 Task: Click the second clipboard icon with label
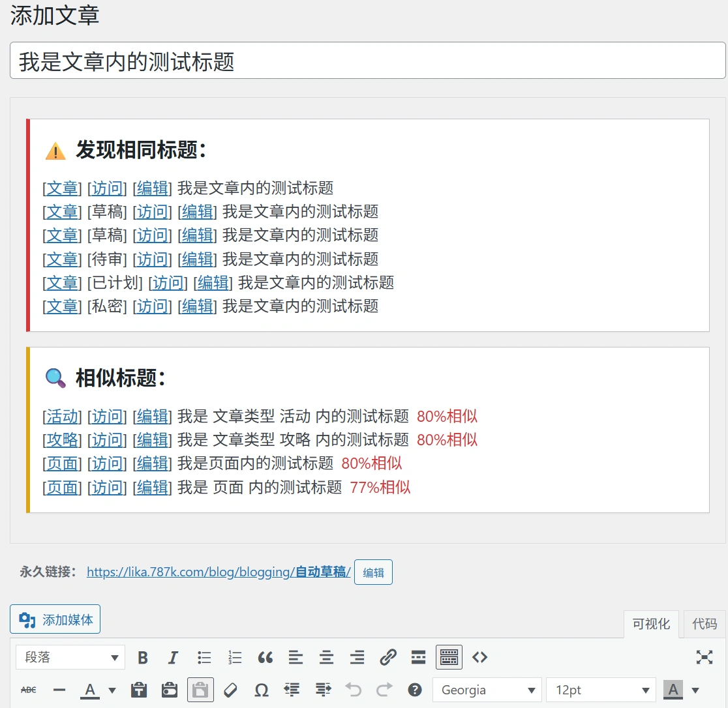[x=170, y=690]
